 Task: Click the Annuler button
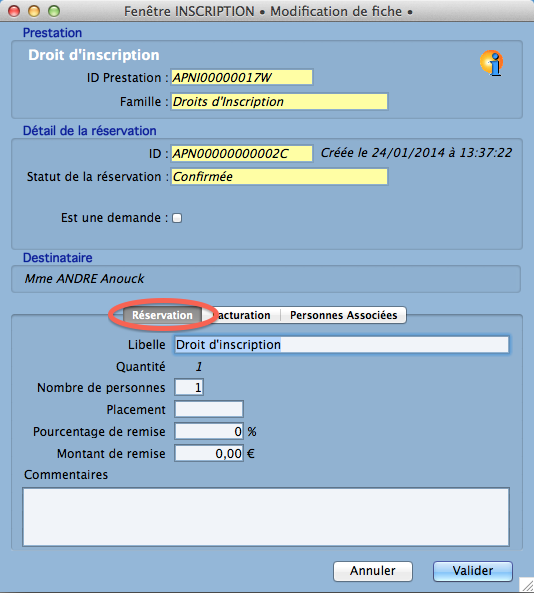click(x=373, y=571)
